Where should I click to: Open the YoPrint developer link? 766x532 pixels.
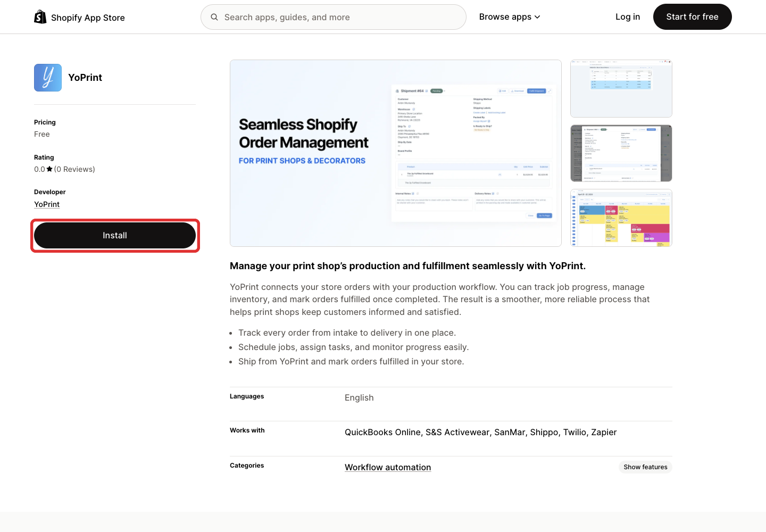[x=47, y=204]
